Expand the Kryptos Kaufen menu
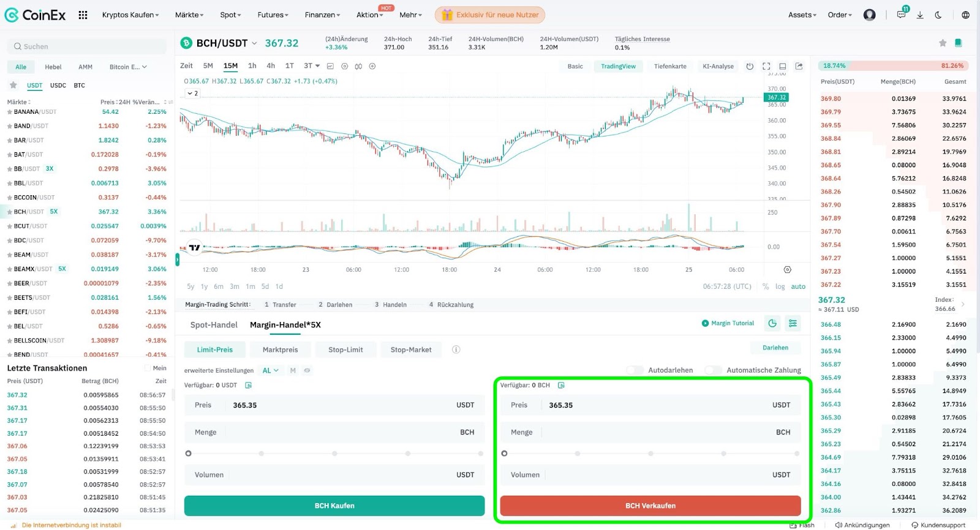 tap(130, 15)
